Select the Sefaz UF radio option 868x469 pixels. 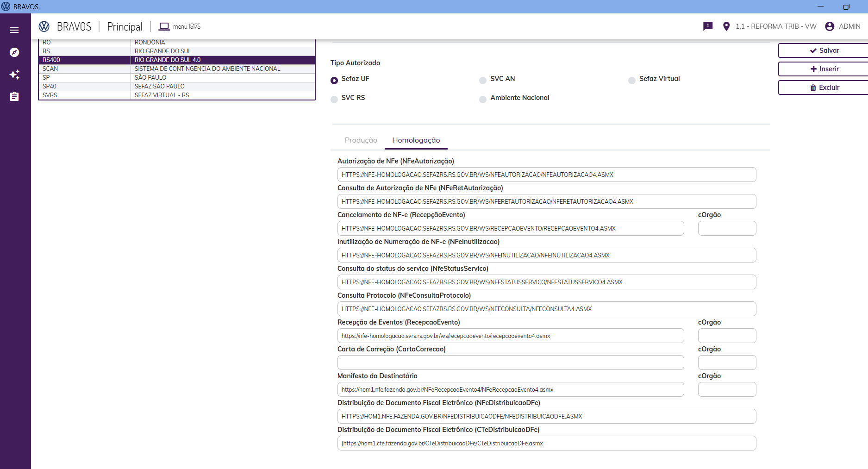pos(334,81)
